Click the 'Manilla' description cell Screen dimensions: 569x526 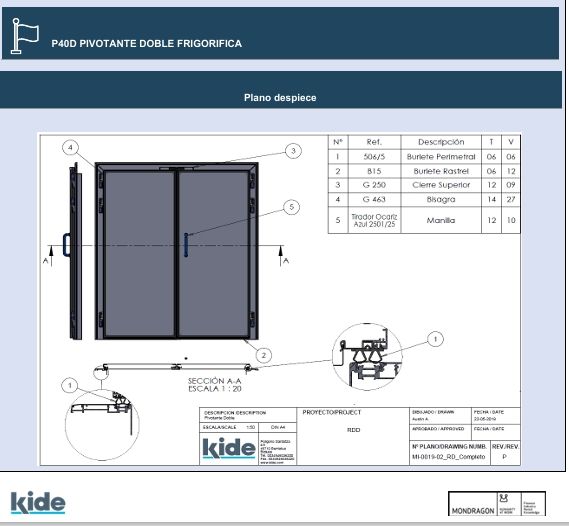[441, 220]
